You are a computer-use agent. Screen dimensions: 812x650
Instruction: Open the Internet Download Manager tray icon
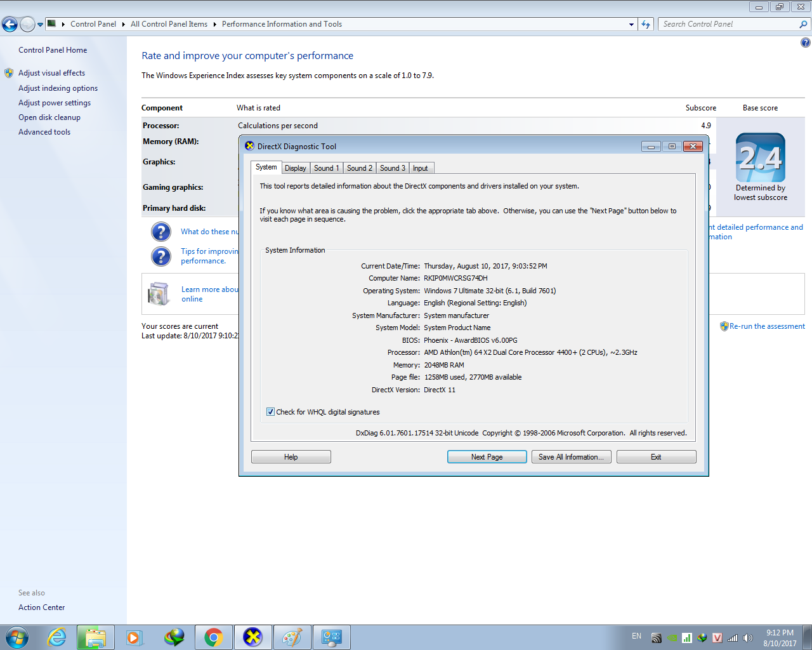[x=702, y=638]
